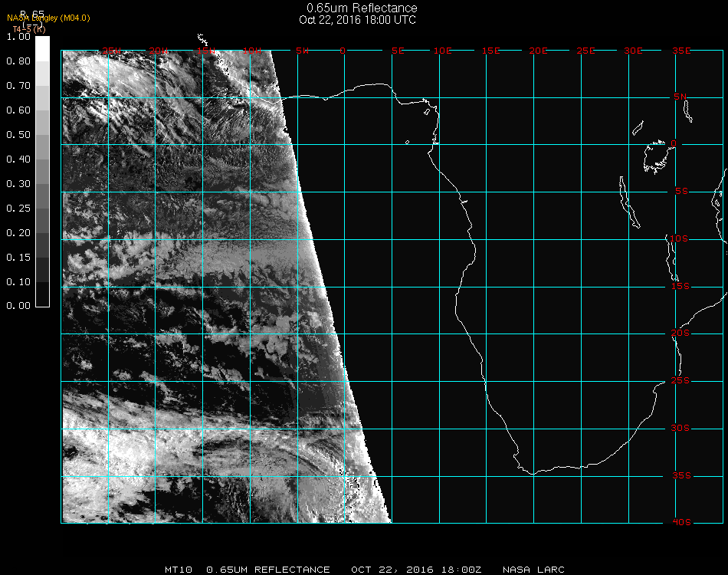Image resolution: width=728 pixels, height=575 pixels.
Task: Select the 0.00 scale value
Action: (18, 306)
